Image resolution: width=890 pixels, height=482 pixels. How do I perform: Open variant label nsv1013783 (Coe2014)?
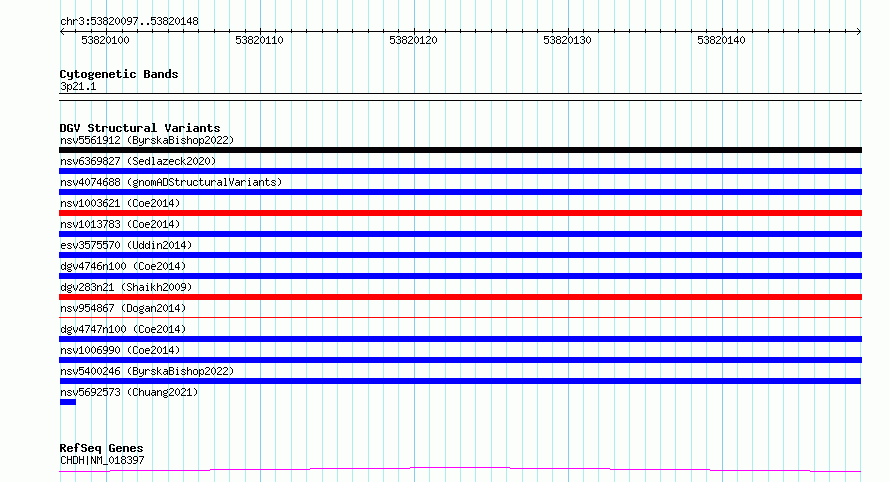tap(120, 224)
